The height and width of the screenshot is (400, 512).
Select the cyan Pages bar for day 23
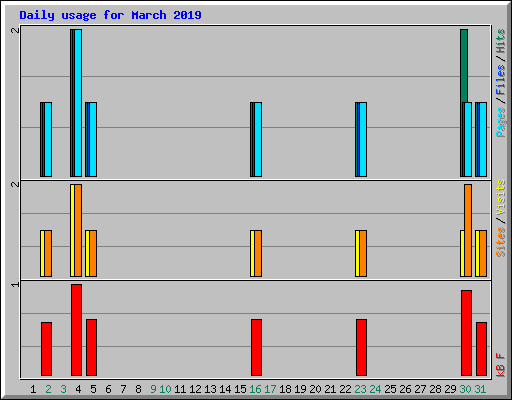coord(363,139)
